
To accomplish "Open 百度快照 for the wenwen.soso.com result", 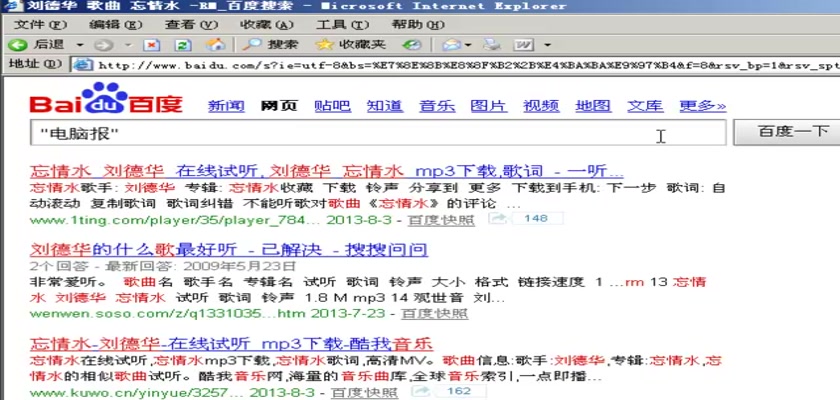I will pyautogui.click(x=434, y=313).
